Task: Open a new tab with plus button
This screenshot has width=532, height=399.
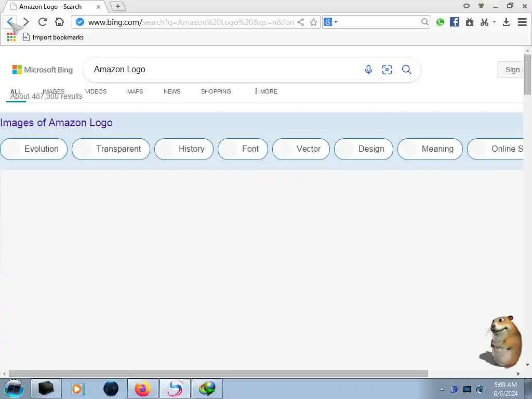Action: click(118, 6)
